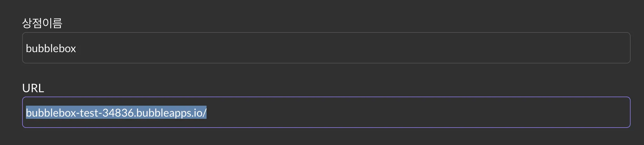Place cursor after 'bubblebox' in store name field
The image size is (644, 145).
(76, 49)
